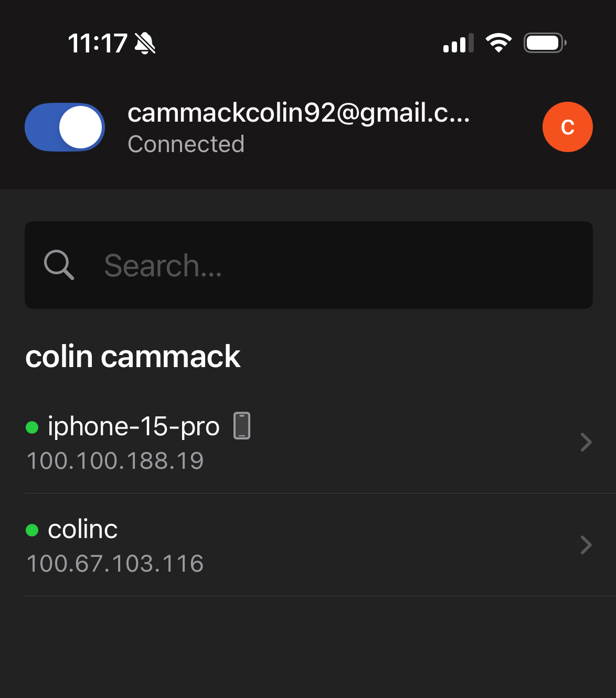Tap the cammackcolin92@gmail account email

299,113
